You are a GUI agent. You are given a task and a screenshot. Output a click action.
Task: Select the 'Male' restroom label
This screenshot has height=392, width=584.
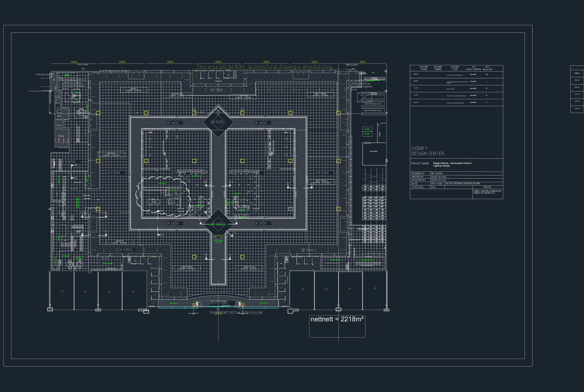coord(59,116)
